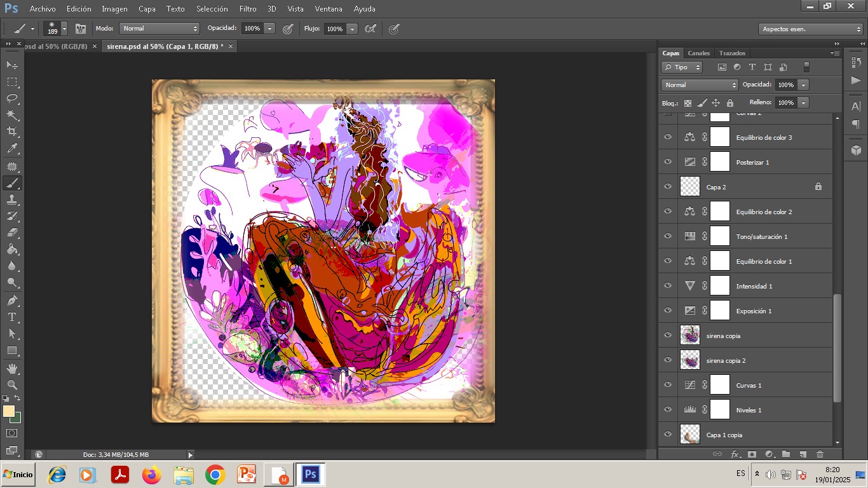
Task: Delete layer with trash icon
Action: [820, 454]
